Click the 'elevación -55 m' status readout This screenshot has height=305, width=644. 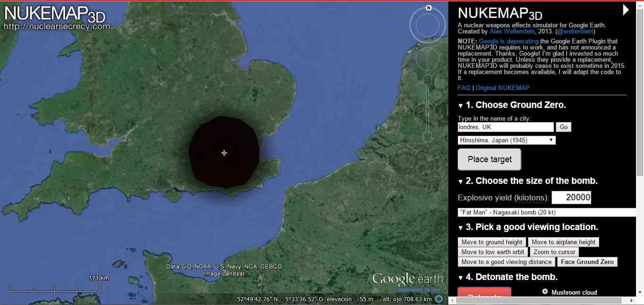tap(350, 299)
